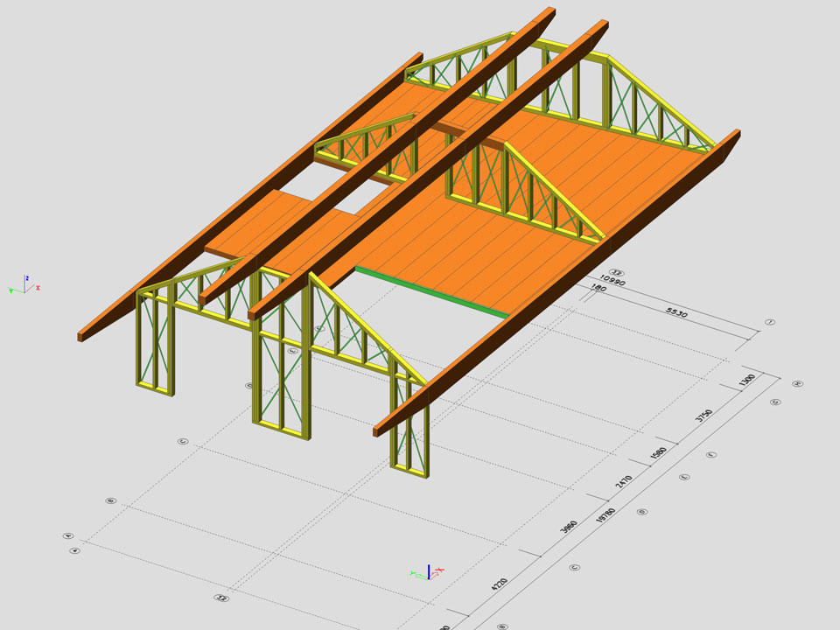This screenshot has width=840, height=630.
Task: Click the origin coordinate axis marker
Action: [x=428, y=572]
